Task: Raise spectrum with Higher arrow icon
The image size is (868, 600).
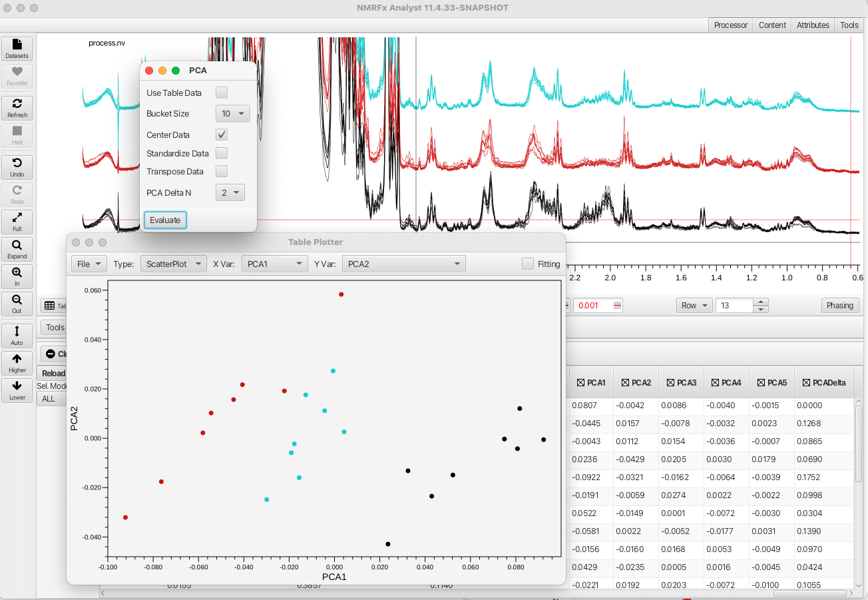Action: 17,363
